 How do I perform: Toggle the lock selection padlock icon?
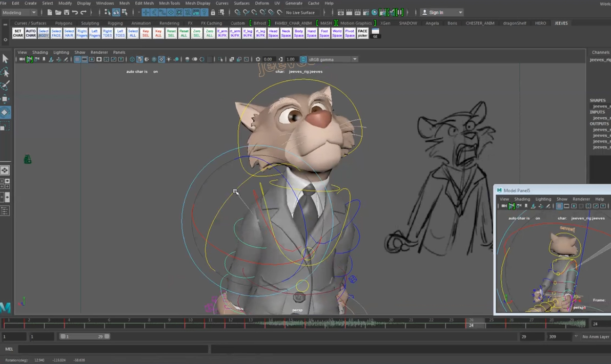213,12
